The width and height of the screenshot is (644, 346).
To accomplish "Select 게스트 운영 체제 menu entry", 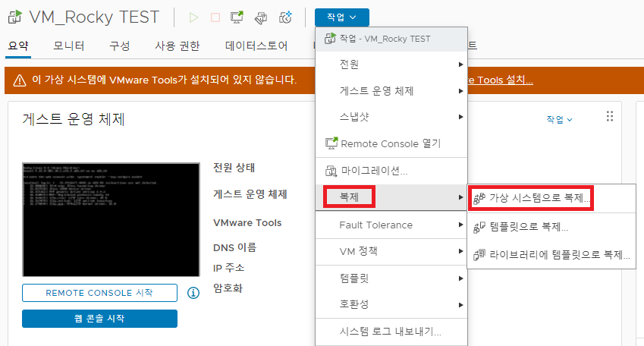I will [391, 91].
